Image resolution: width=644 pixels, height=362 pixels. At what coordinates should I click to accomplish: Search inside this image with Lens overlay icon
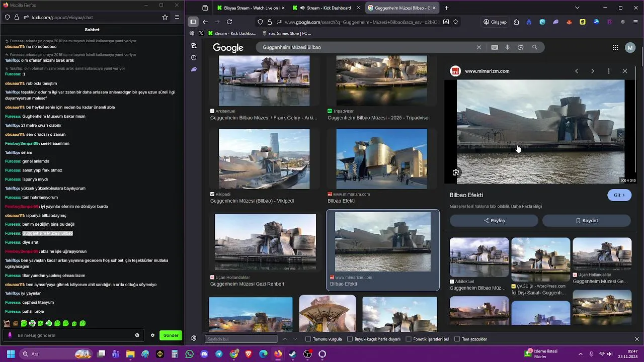pyautogui.click(x=456, y=172)
